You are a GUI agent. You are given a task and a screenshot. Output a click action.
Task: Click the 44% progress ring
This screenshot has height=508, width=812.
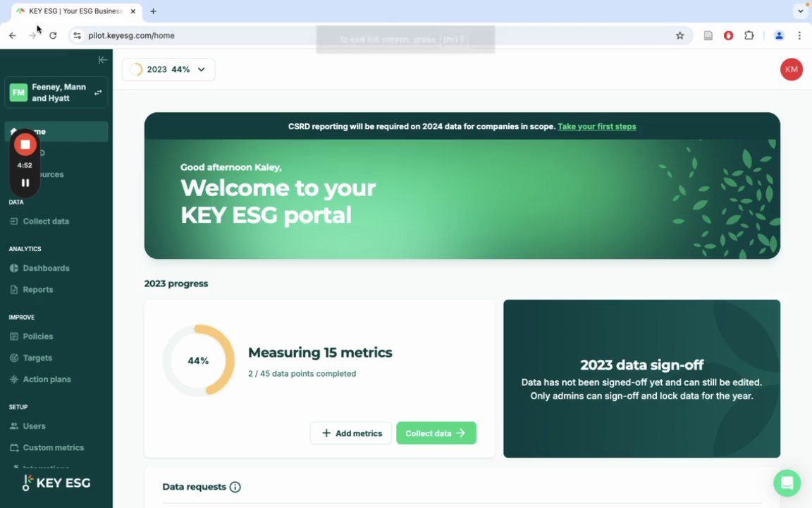[198, 361]
